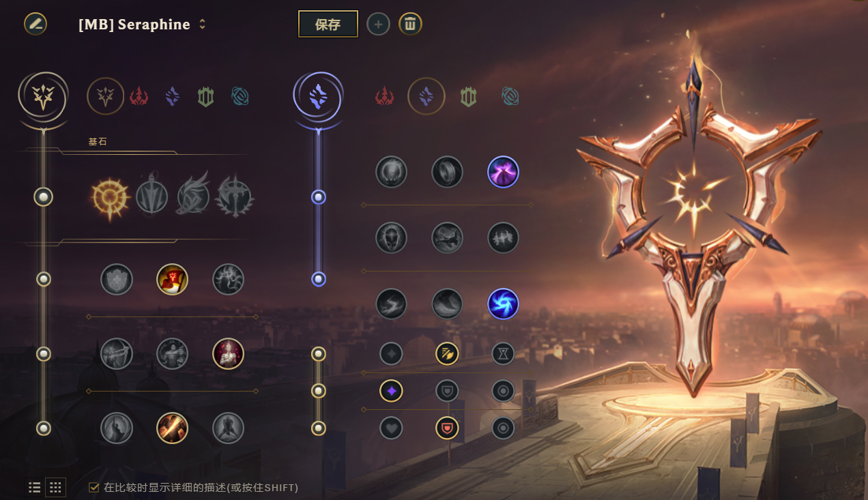Select the blue Gathering Storm rune
Screen dimensions: 868x500
click(504, 304)
